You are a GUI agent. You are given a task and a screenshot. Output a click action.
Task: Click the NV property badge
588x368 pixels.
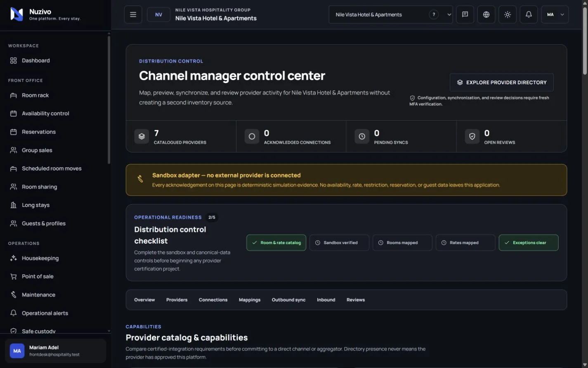[158, 14]
